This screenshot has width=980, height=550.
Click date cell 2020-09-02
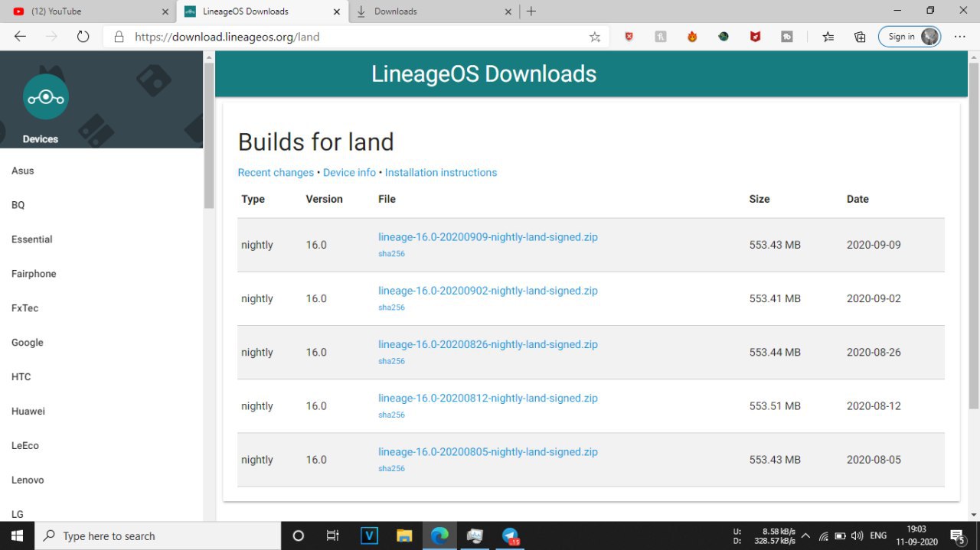[x=874, y=298]
